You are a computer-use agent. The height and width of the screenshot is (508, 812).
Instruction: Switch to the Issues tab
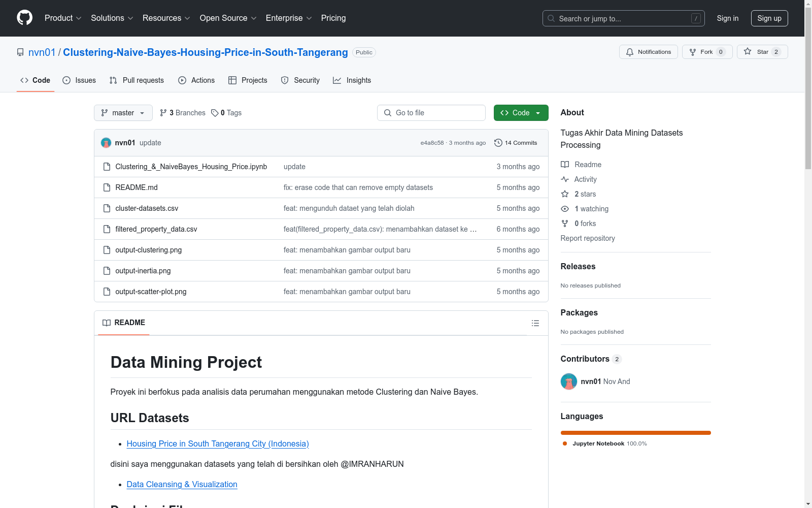pyautogui.click(x=79, y=80)
